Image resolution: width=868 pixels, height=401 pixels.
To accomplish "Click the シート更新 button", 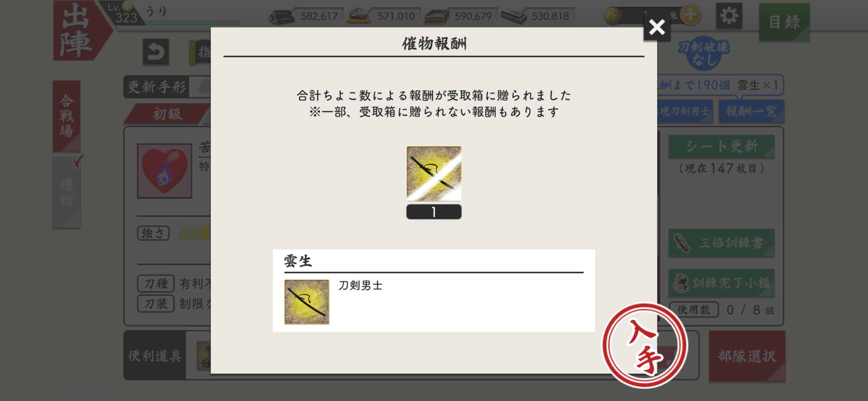I will (x=721, y=146).
